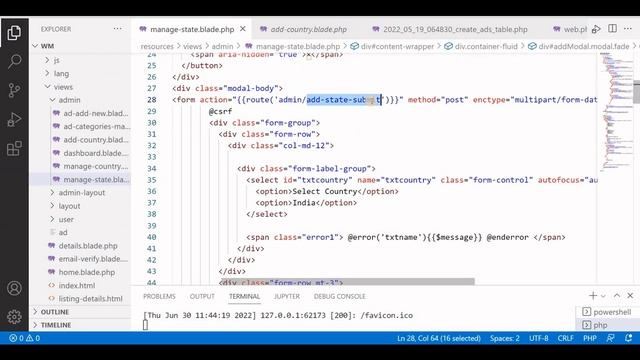Click the resources breadcrumb segment

[157, 47]
